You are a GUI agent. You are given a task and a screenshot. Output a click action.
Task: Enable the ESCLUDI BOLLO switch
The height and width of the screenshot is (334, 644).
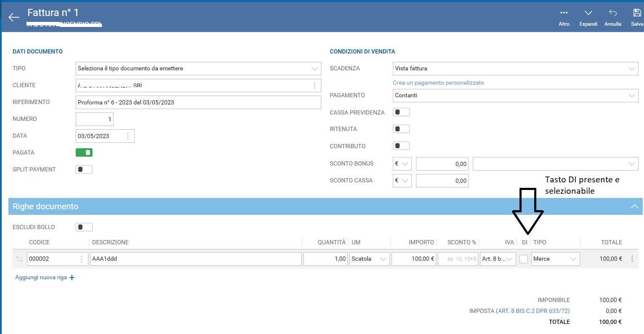tap(84, 227)
